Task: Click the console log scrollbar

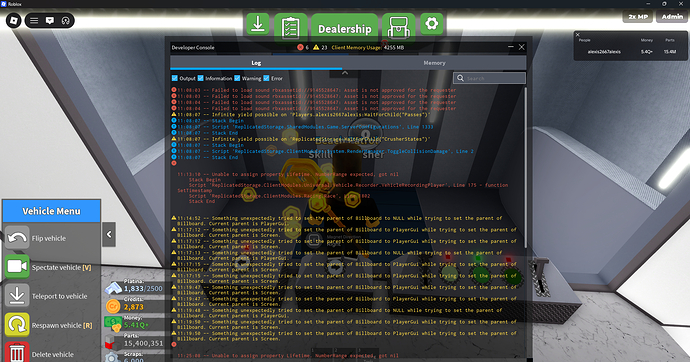Action: [525, 167]
